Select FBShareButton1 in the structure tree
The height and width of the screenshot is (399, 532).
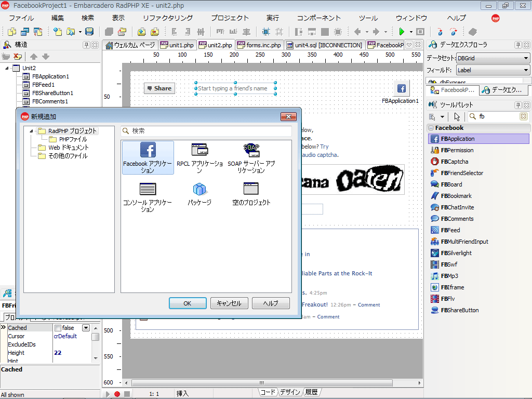pyautogui.click(x=52, y=93)
